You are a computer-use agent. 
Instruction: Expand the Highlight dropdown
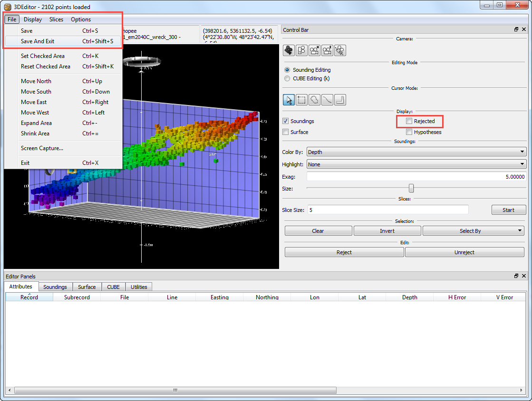click(x=416, y=164)
